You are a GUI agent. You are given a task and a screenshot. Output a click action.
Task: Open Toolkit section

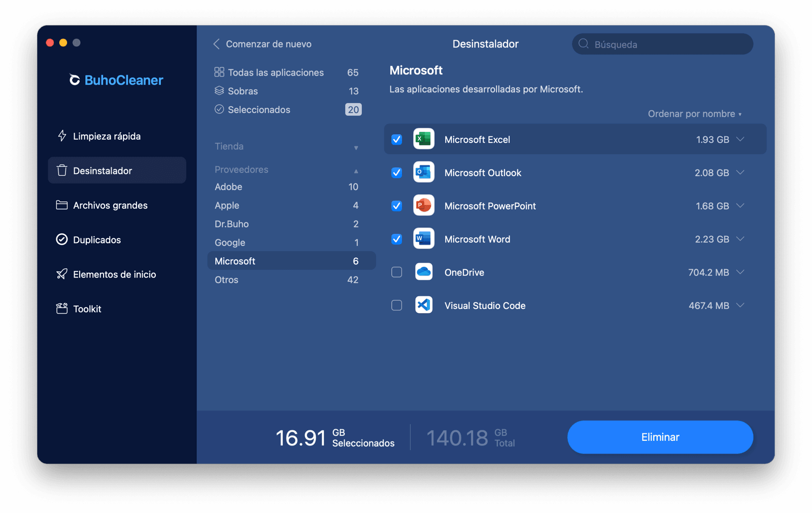tap(117, 309)
